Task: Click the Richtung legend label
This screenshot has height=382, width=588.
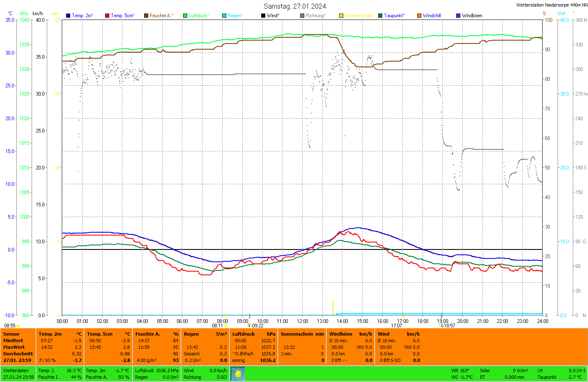Action: 315,16
